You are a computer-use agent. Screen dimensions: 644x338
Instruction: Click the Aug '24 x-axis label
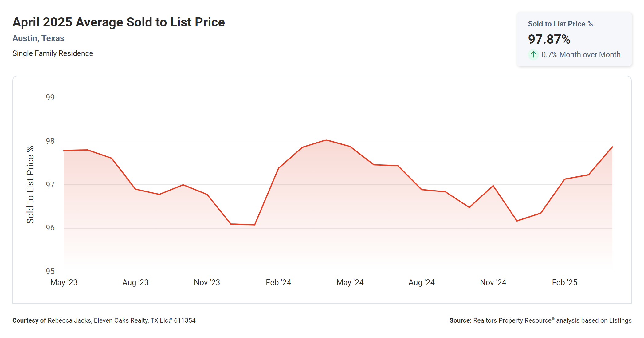[x=422, y=282]
